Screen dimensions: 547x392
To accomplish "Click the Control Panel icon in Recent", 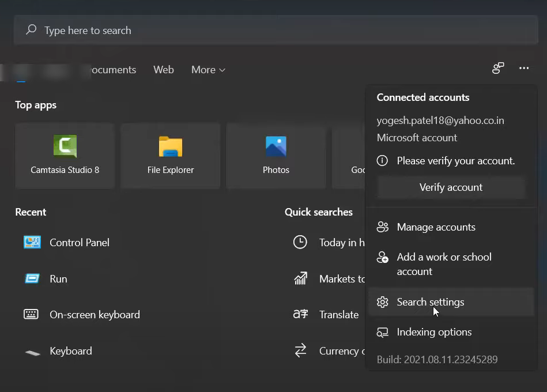I will pyautogui.click(x=32, y=243).
